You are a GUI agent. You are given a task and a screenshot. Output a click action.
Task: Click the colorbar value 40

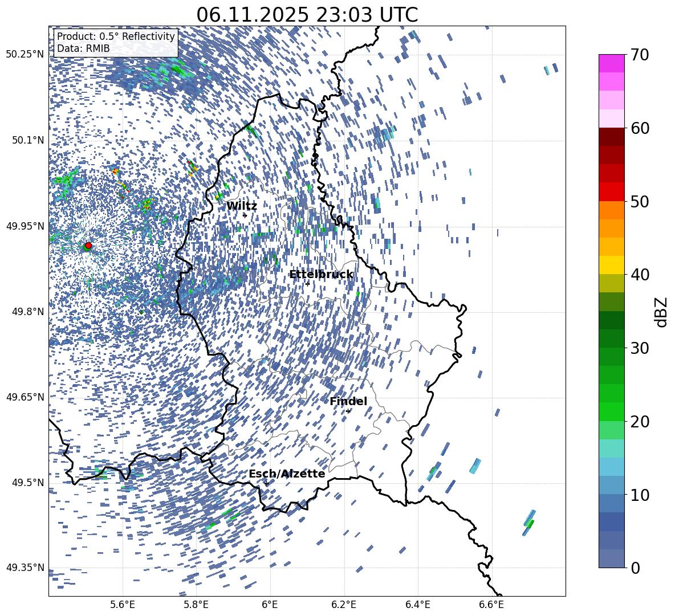(x=640, y=275)
